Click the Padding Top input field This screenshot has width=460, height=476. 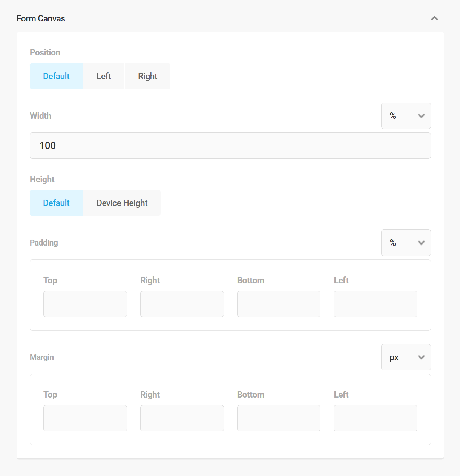[85, 304]
